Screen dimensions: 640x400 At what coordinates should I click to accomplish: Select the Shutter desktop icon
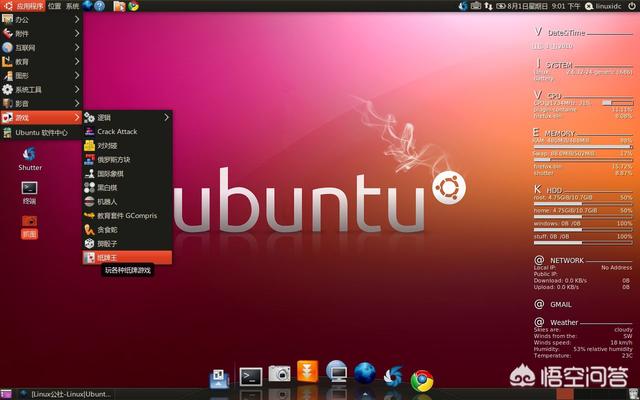point(29,159)
